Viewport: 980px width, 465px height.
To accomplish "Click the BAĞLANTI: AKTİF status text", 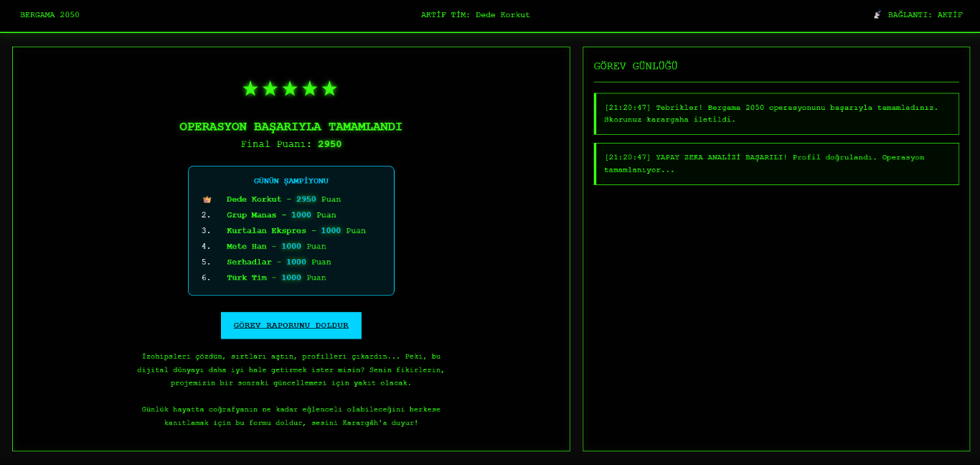I will pos(925,15).
